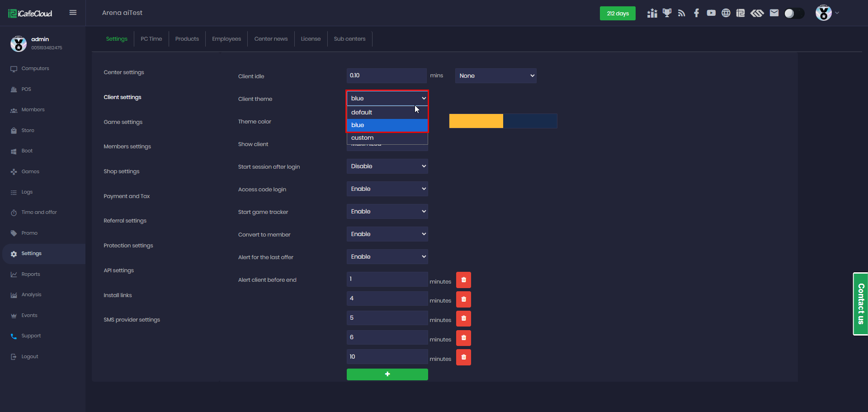Toggle the dark mode switch
868x412 pixels.
[x=794, y=14]
